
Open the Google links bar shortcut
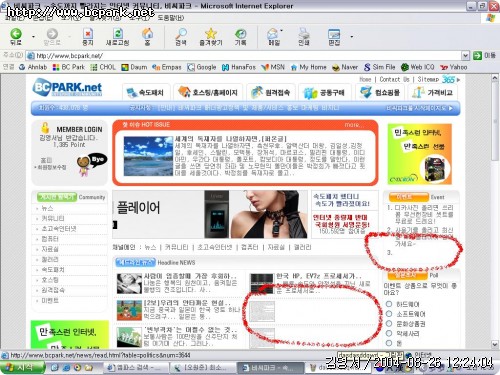[202, 67]
